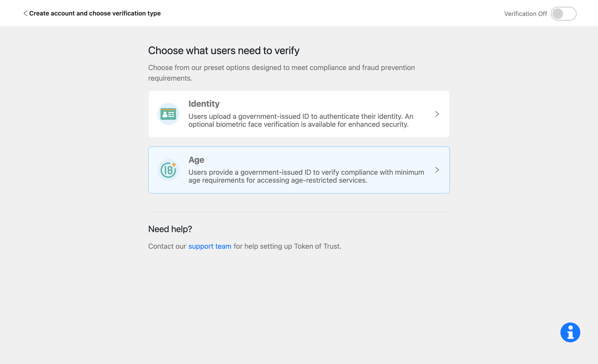Expand the Age option's right chevron
Image resolution: width=598 pixels, height=364 pixels.
point(437,170)
